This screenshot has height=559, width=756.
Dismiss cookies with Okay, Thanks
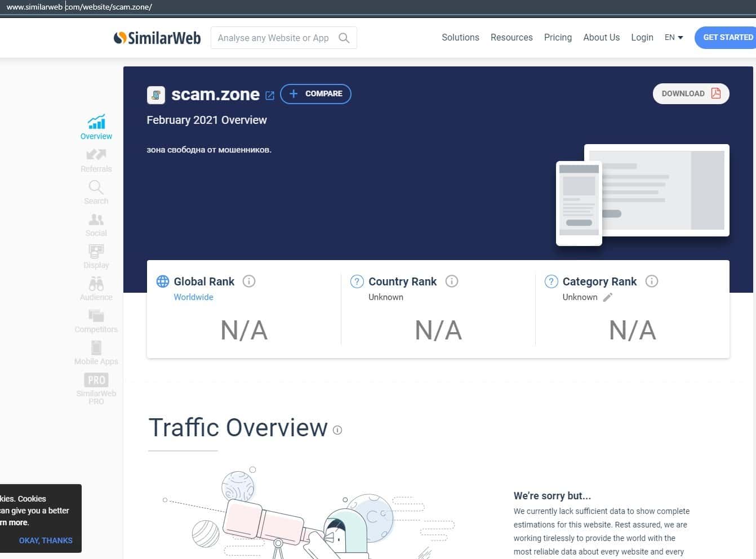(46, 540)
